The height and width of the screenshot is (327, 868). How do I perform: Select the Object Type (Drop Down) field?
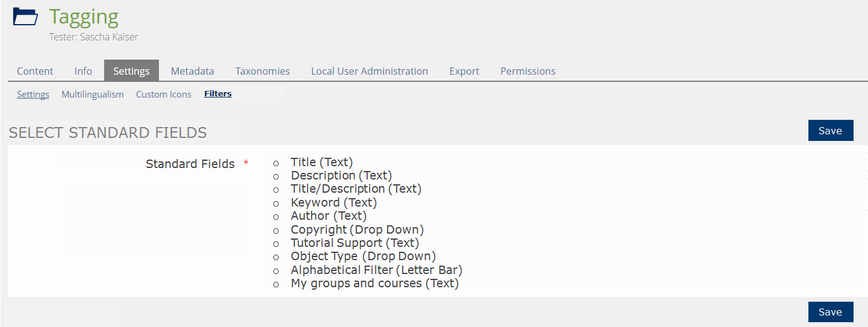276,257
